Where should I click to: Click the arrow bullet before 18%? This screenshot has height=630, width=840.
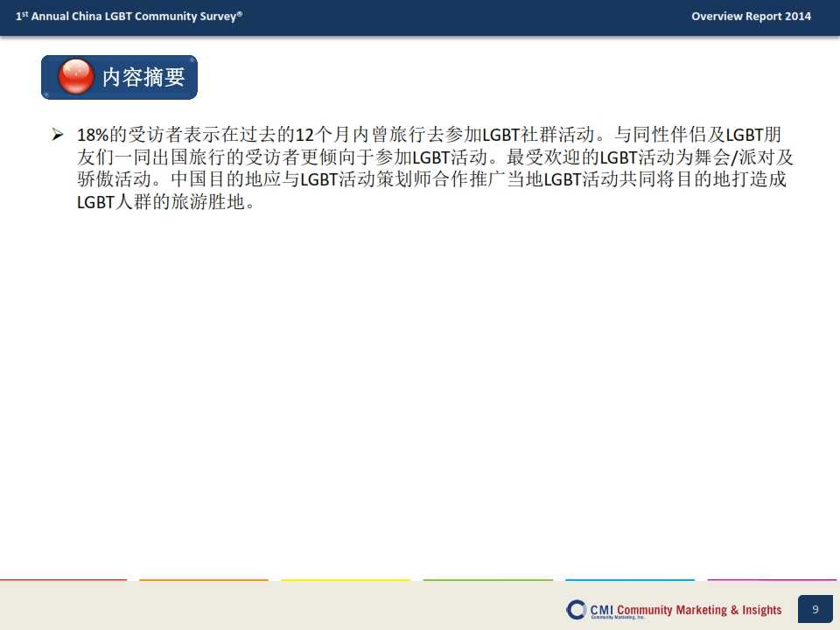[58, 135]
